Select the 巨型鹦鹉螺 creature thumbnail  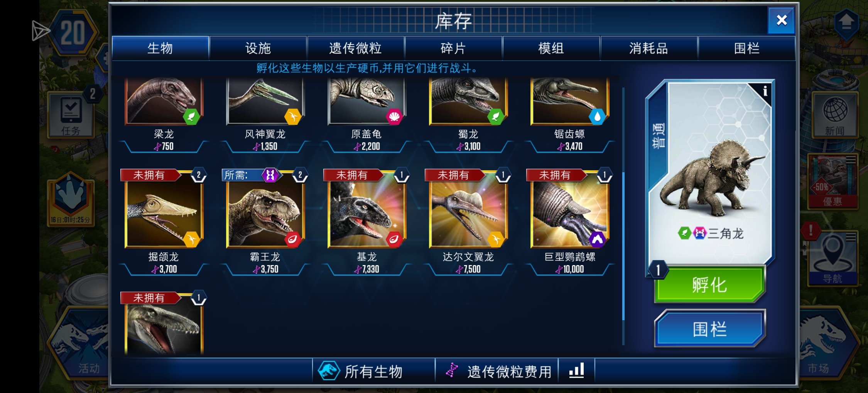pyautogui.click(x=569, y=214)
